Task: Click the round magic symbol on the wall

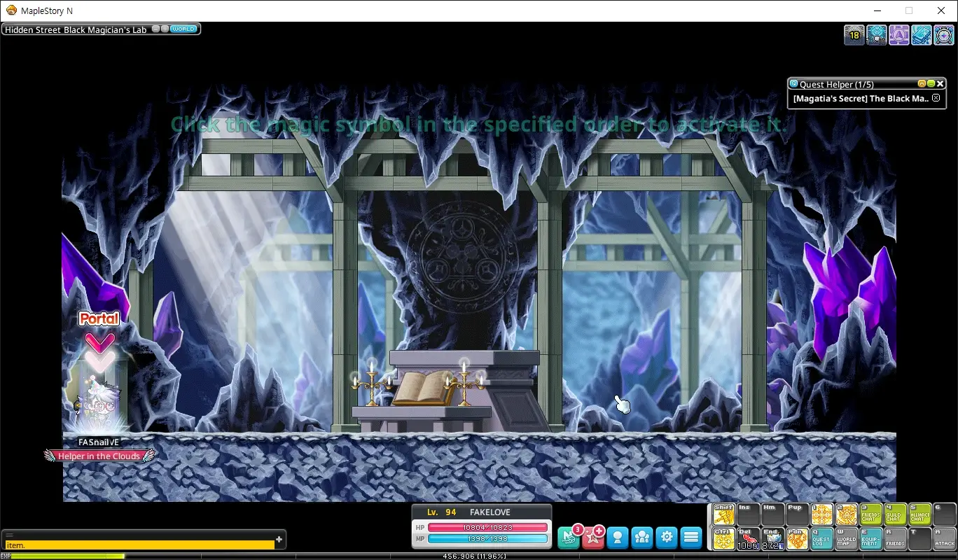Action: click(461, 255)
